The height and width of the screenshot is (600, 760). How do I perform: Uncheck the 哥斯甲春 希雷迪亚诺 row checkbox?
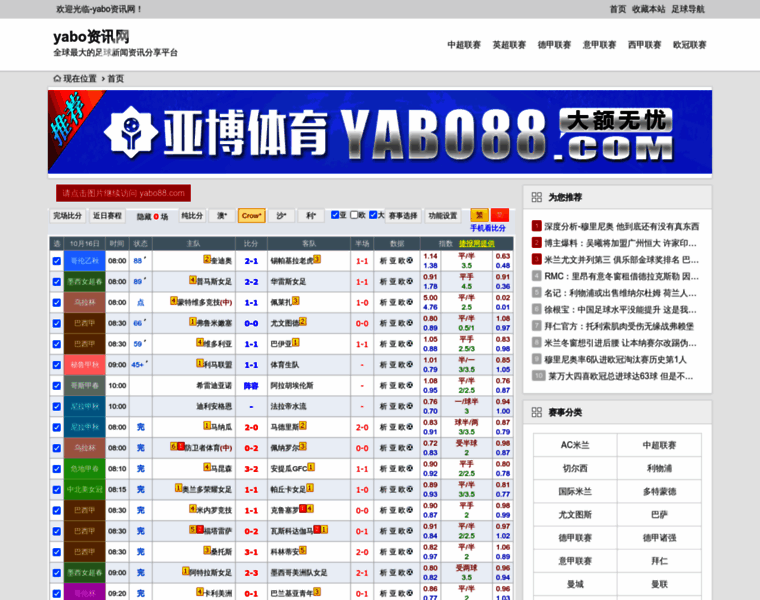point(57,386)
